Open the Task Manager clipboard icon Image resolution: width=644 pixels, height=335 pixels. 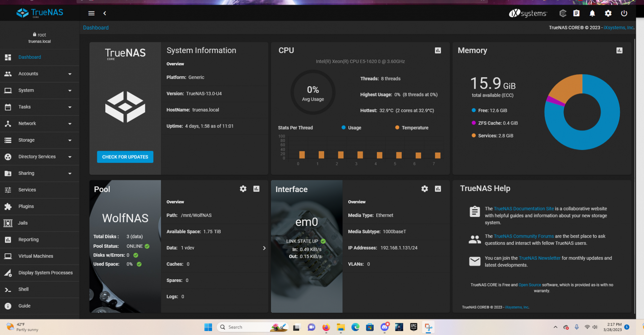pyautogui.click(x=576, y=13)
